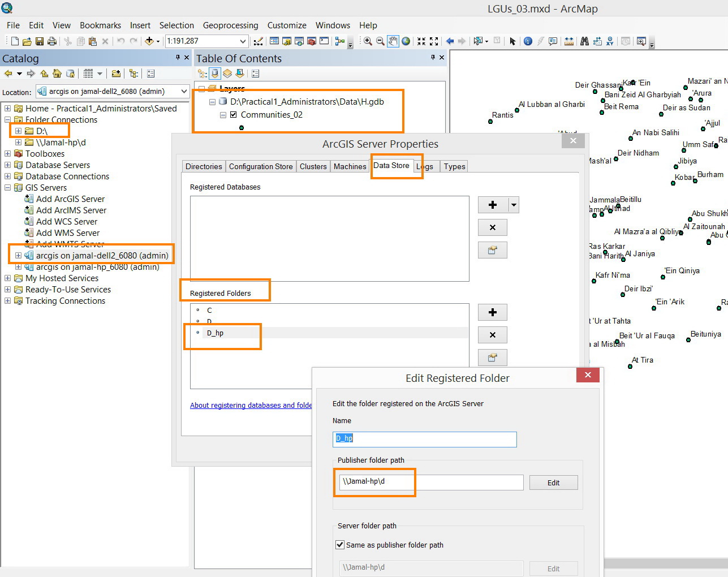Toggle auto-hide pin on Catalog panel
The image size is (728, 577).
[x=178, y=58]
